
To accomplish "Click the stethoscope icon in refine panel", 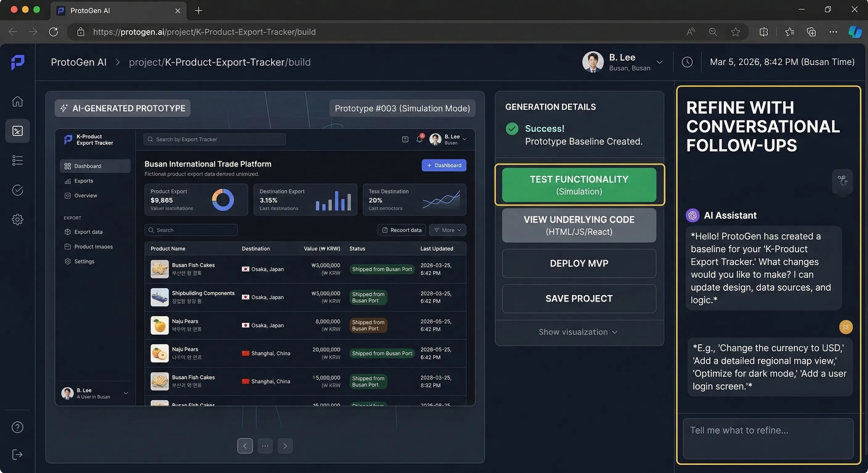I will coord(842,181).
